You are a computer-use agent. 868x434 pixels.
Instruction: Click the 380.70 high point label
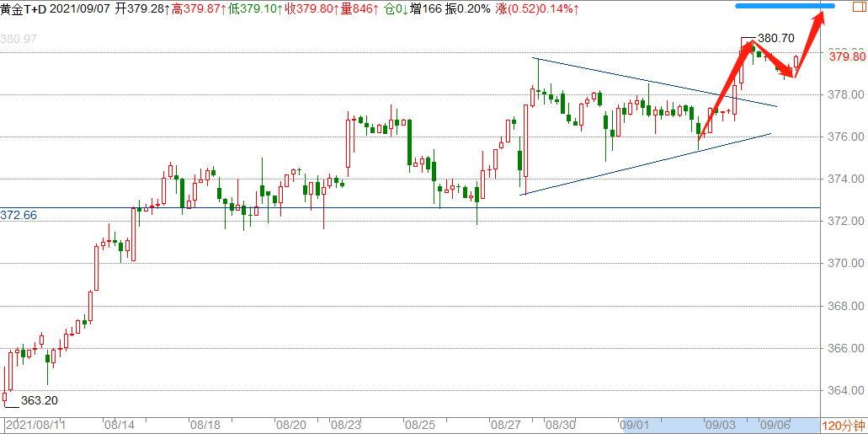click(776, 38)
